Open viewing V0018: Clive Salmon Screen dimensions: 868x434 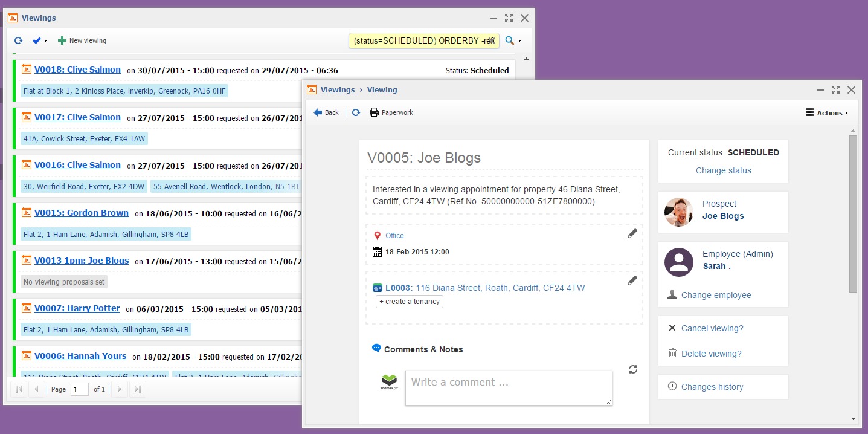tap(77, 70)
